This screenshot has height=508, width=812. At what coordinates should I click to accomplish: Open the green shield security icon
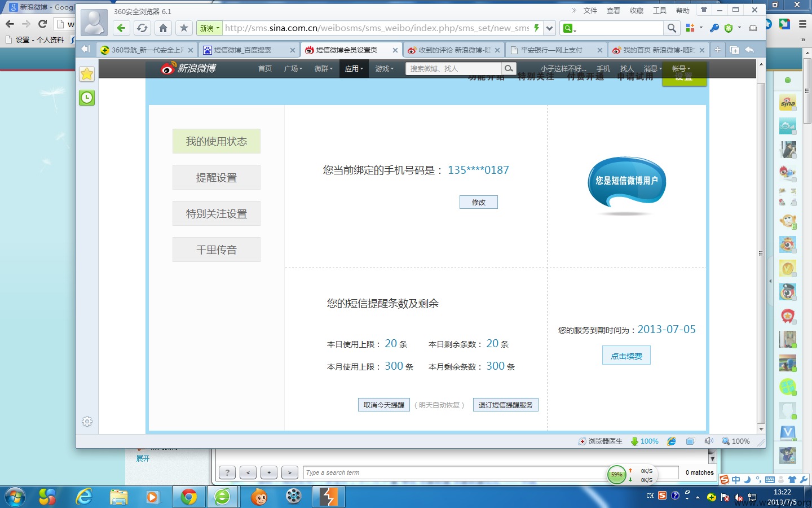[x=729, y=28]
